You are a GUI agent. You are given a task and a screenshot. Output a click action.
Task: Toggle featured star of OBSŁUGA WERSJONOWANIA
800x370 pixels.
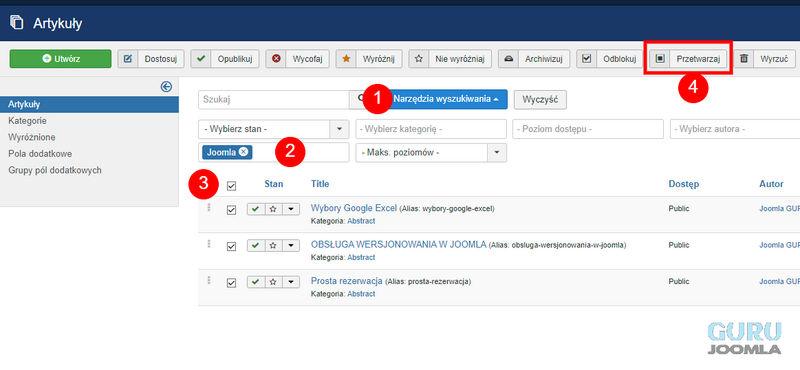point(273,246)
